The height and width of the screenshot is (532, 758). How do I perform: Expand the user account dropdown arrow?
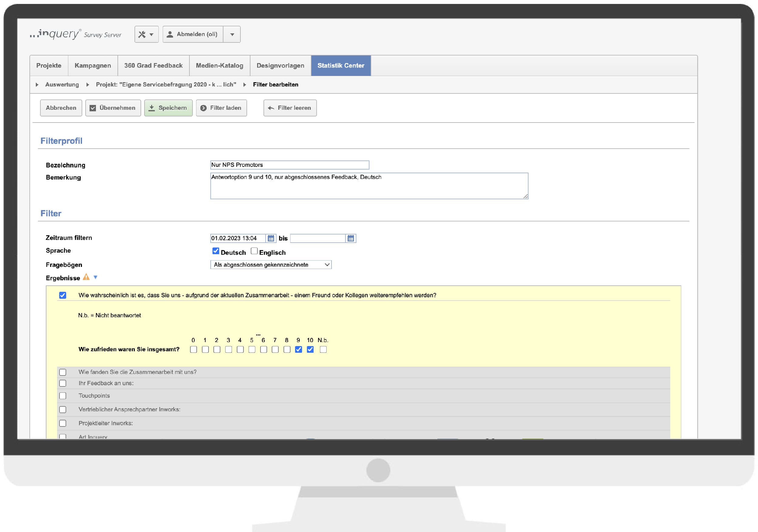point(232,34)
